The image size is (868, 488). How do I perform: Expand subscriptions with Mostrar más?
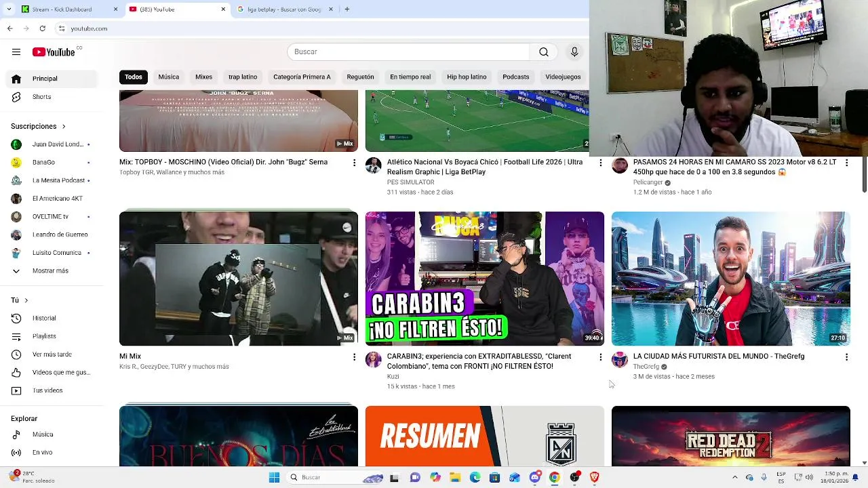52,270
